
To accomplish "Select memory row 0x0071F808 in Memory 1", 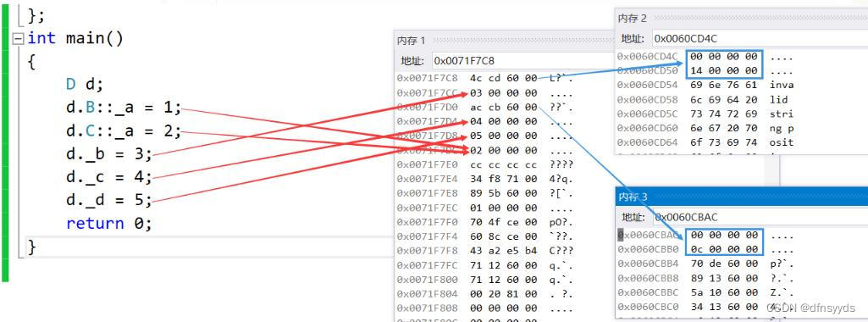I will click(485, 308).
